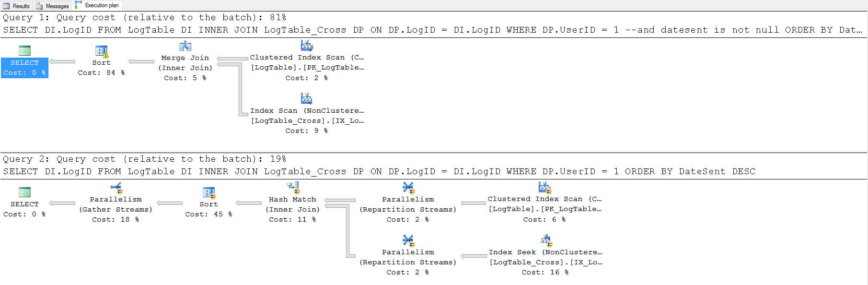Click the arrow from Index Seek to Parallelism
The width and height of the screenshot is (868, 285).
click(474, 256)
